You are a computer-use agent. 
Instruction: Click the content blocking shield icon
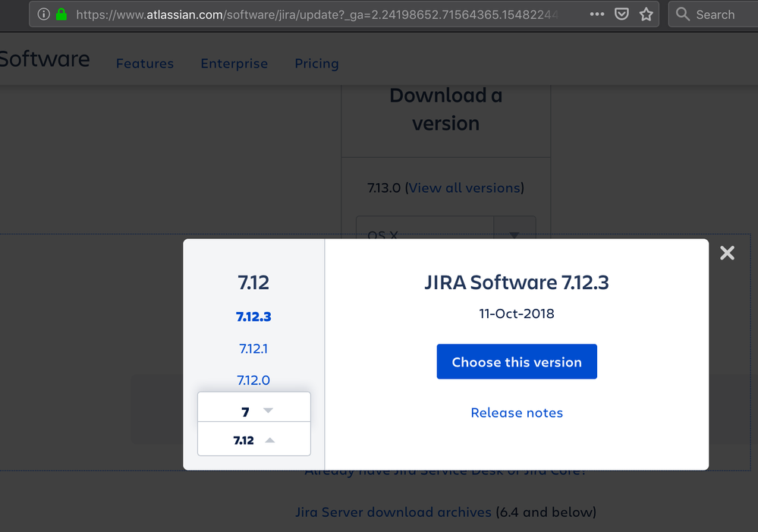(621, 14)
